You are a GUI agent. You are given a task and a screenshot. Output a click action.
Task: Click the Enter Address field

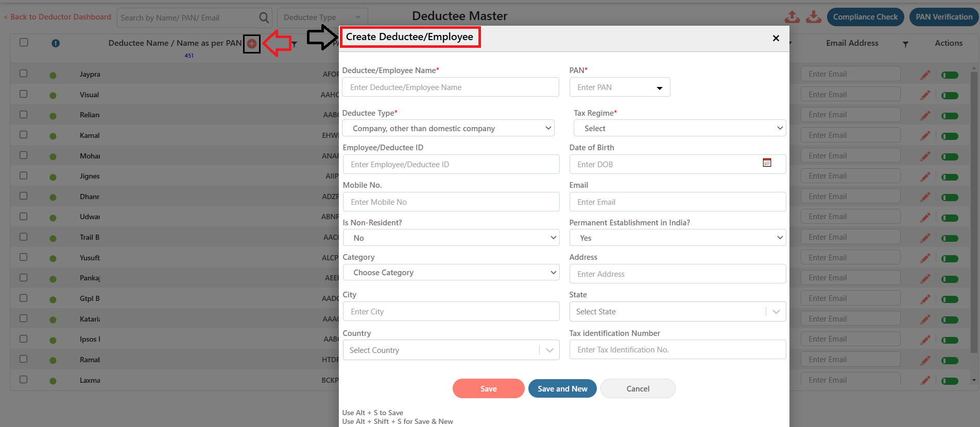[x=678, y=274]
